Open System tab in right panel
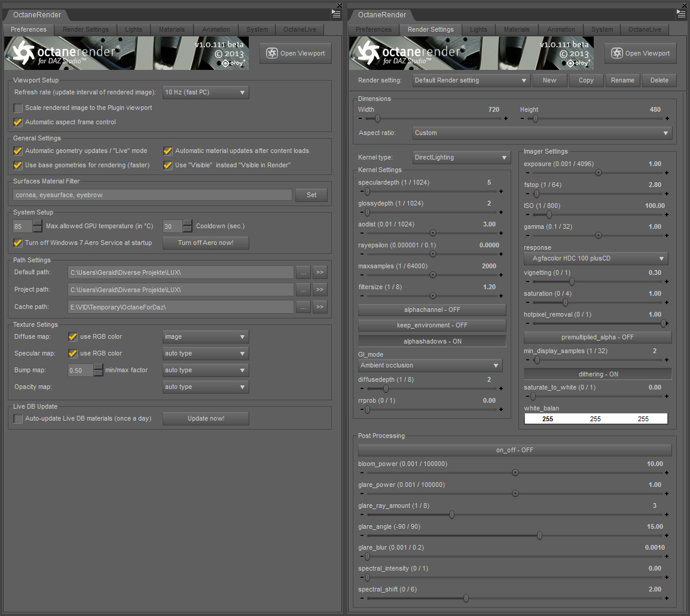This screenshot has height=616, width=690. point(602,29)
